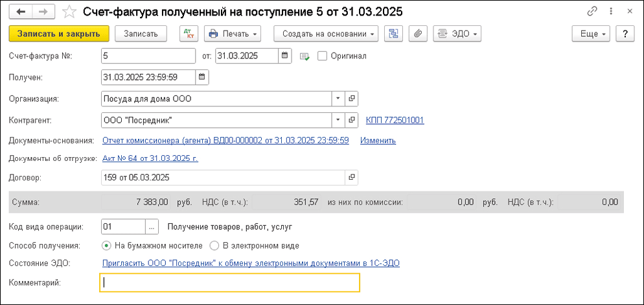The height and width of the screenshot is (305, 644).
Task: Open document structure of subordination icon
Action: pyautogui.click(x=393, y=34)
